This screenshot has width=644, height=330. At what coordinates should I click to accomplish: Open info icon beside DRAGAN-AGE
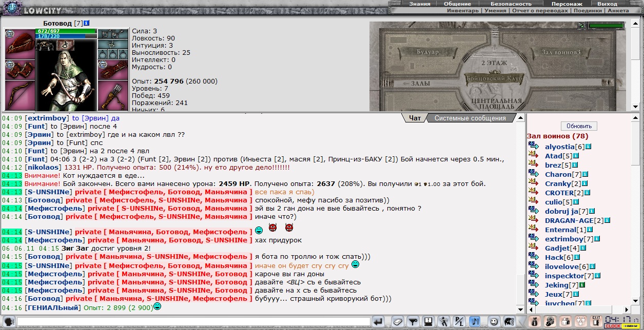607,220
